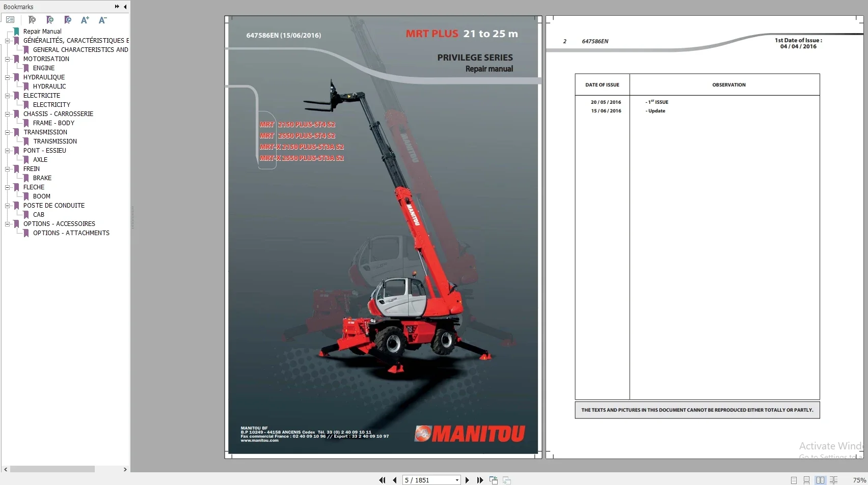Collapse the Bookmarks panel with left arrow

coord(125,7)
